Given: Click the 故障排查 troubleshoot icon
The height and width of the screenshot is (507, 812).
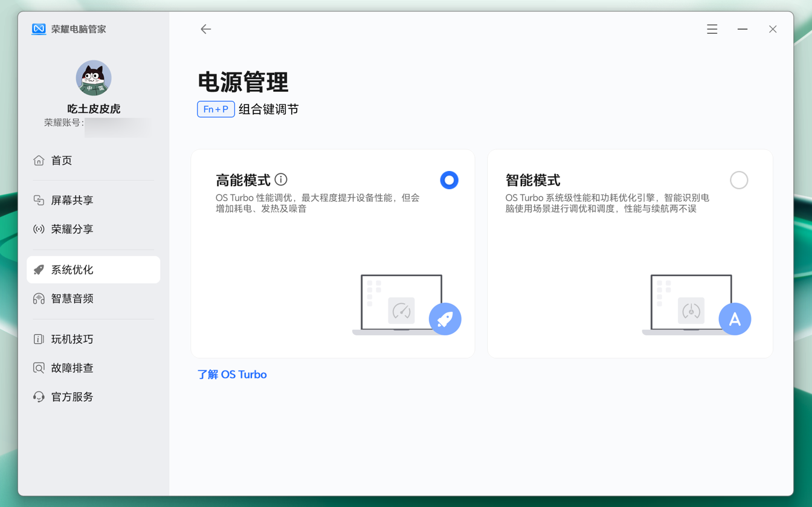Looking at the screenshot, I should click(x=39, y=368).
